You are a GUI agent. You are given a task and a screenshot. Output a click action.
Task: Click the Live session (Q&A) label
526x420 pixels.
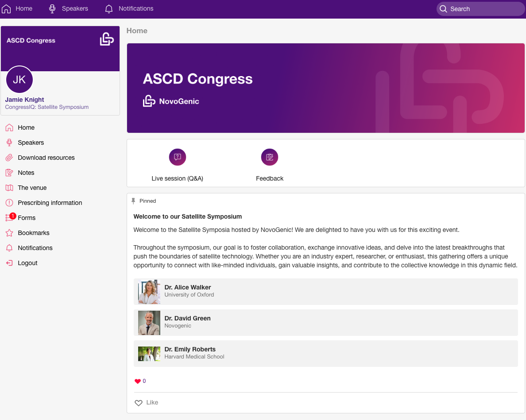tap(178, 179)
